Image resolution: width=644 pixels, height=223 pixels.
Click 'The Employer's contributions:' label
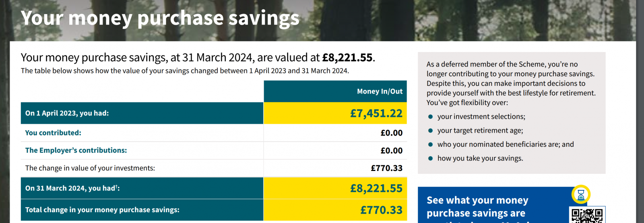click(76, 150)
